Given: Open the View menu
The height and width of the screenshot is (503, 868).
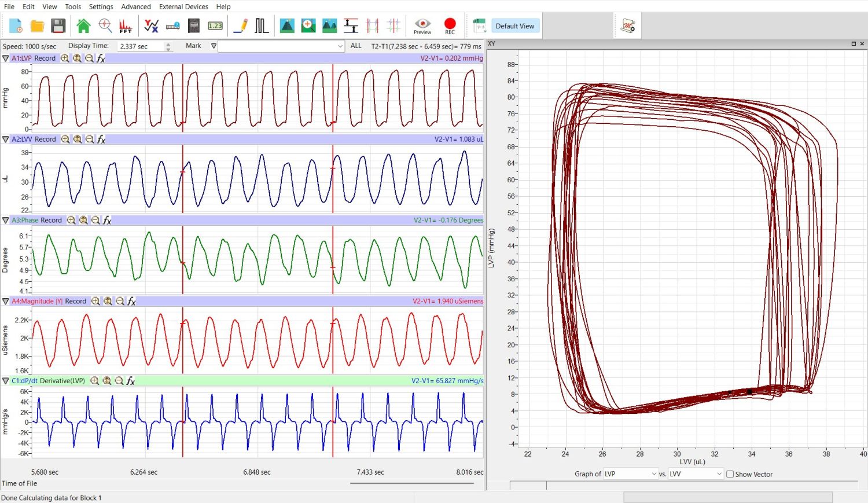Looking at the screenshot, I should click(x=50, y=7).
